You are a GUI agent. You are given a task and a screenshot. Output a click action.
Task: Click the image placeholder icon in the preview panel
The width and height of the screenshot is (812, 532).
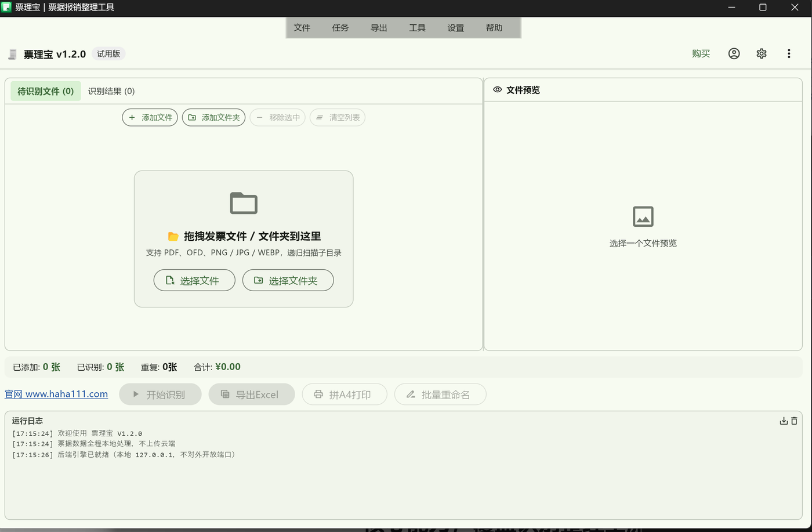click(x=643, y=216)
